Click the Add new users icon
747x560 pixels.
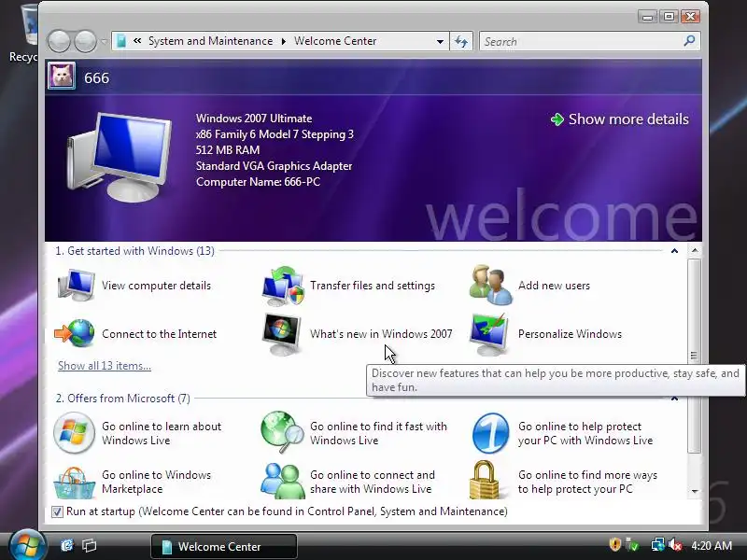(491, 286)
